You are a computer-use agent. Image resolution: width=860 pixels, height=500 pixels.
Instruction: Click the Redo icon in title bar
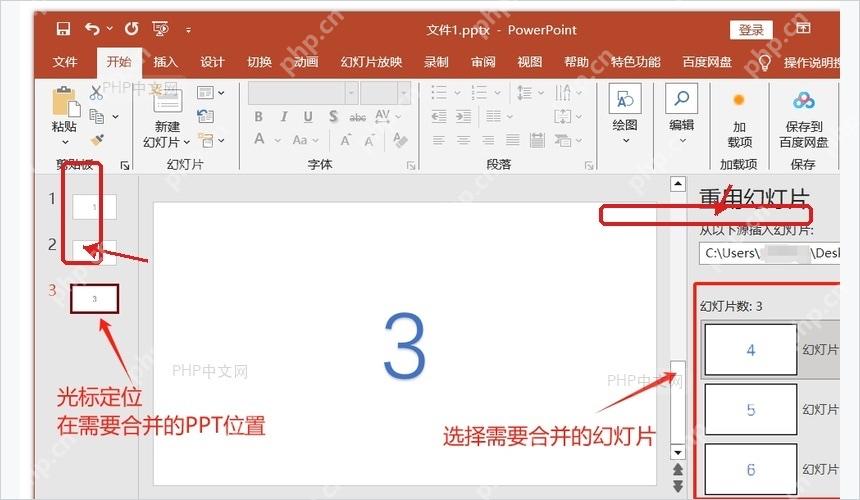[132, 29]
